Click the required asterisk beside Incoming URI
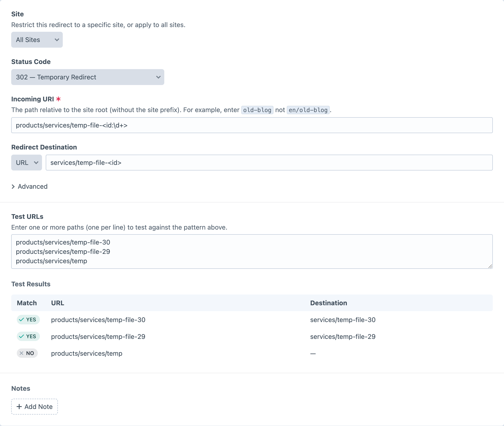 [x=58, y=99]
